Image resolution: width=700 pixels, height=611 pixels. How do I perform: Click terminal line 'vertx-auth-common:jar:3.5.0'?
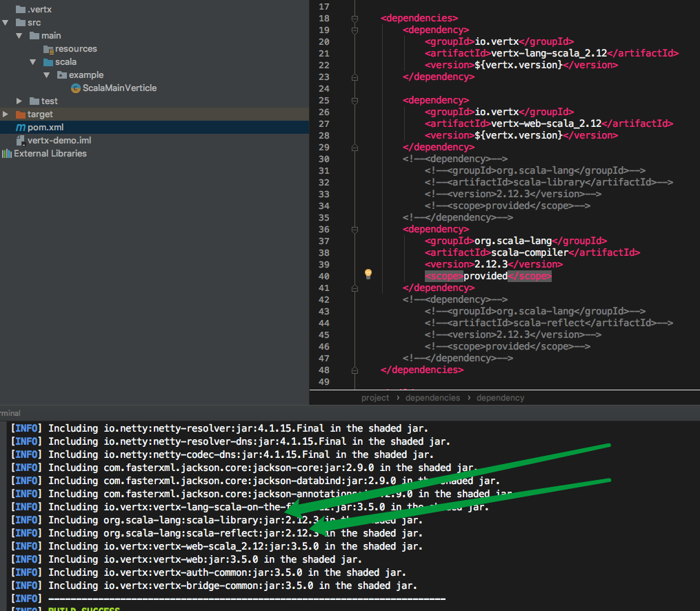(x=208, y=572)
